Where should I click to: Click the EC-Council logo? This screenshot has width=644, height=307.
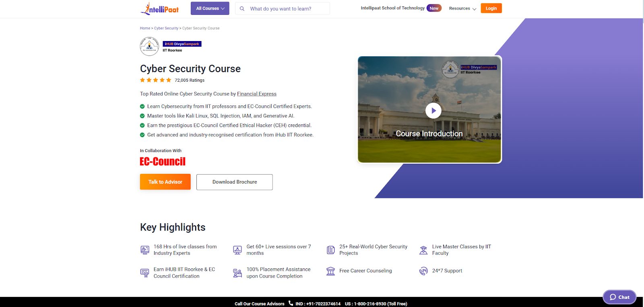point(163,161)
